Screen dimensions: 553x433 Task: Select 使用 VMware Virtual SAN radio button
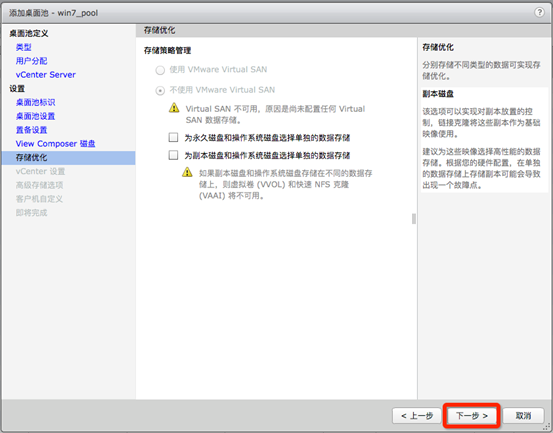coord(160,70)
